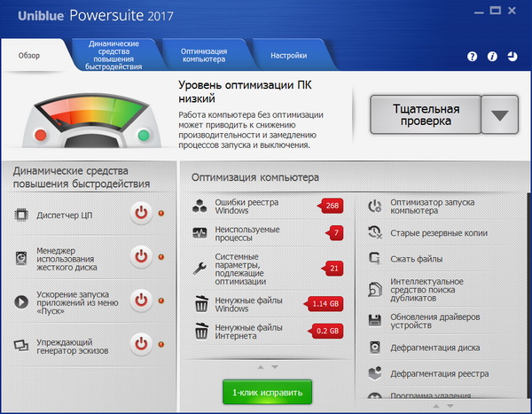The width and height of the screenshot is (532, 414).
Task: Click trash icon for Ненужные файлы Интернета
Action: click(x=201, y=332)
